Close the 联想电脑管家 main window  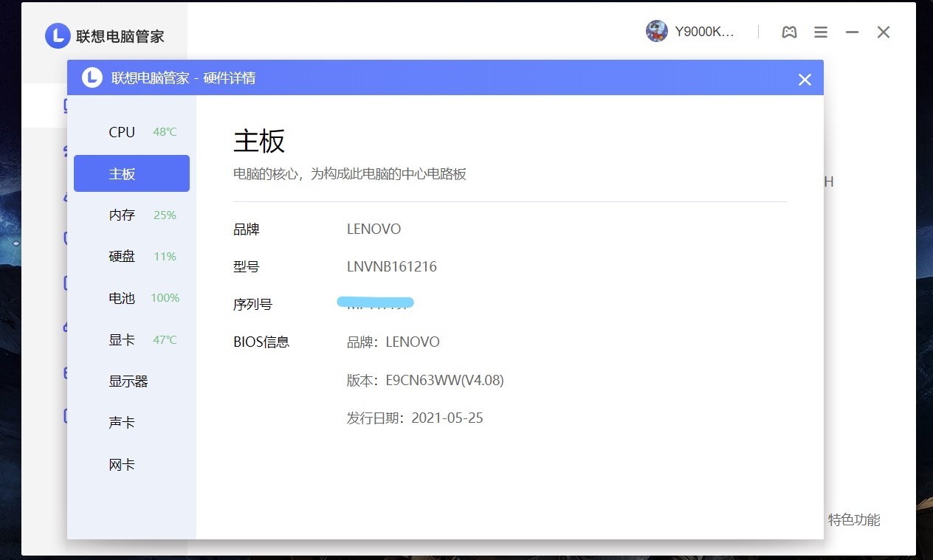(x=884, y=32)
